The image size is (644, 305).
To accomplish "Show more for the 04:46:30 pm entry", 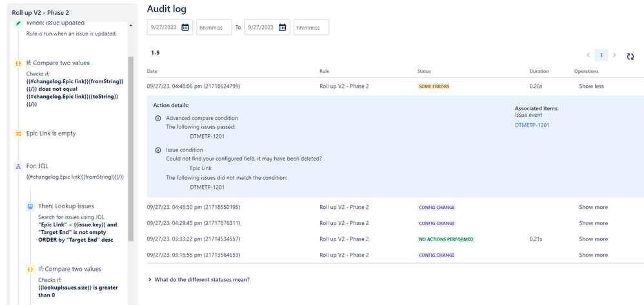I will click(594, 207).
